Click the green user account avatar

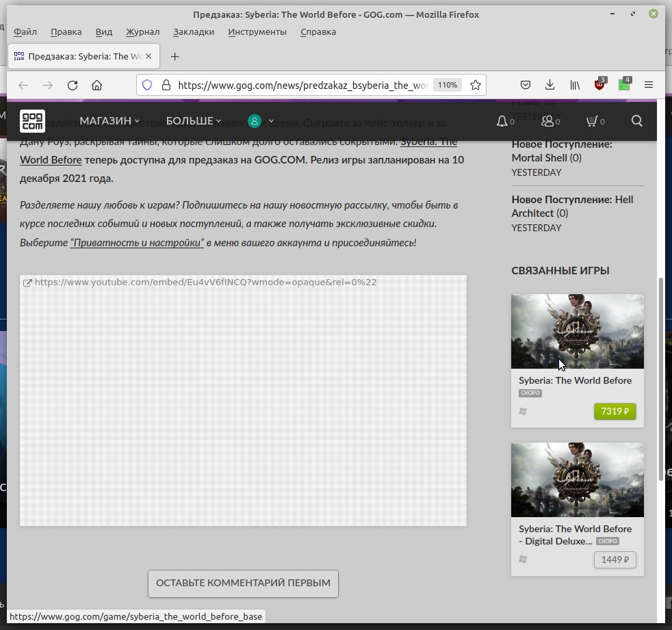tap(255, 121)
